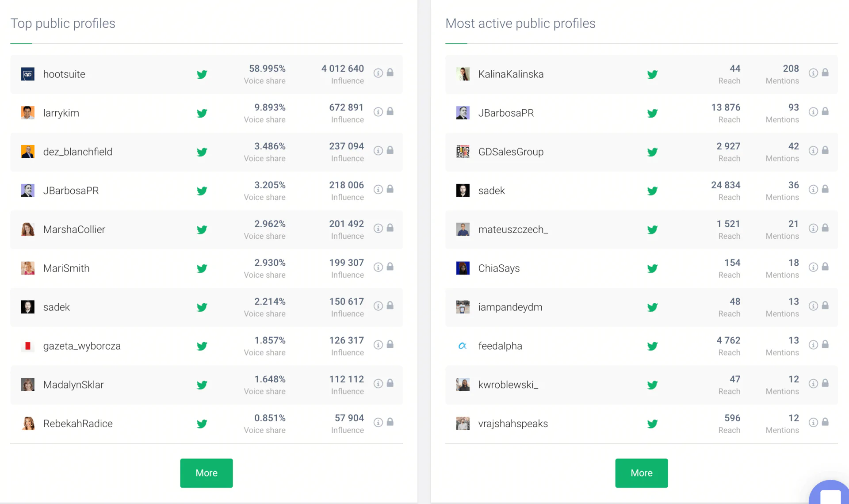Click the Twitter icon for MarshaCollier
The height and width of the screenshot is (504, 849).
[202, 229]
